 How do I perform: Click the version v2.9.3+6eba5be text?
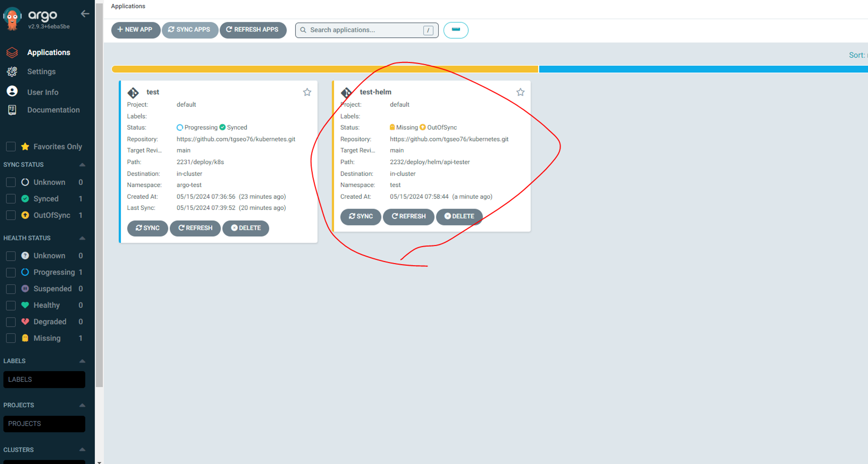pyautogui.click(x=49, y=27)
